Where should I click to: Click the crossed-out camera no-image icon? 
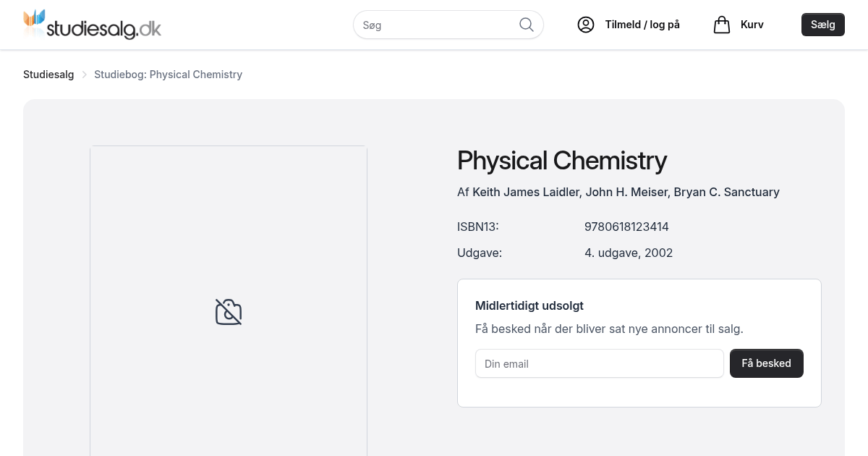[x=229, y=312]
